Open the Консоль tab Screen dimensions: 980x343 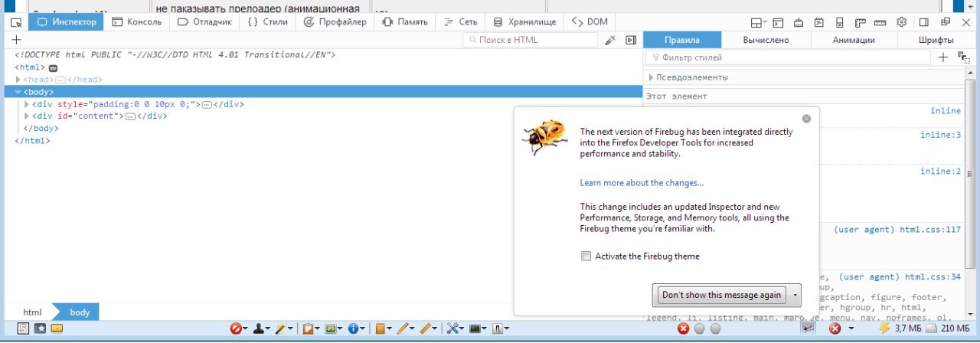(136, 22)
